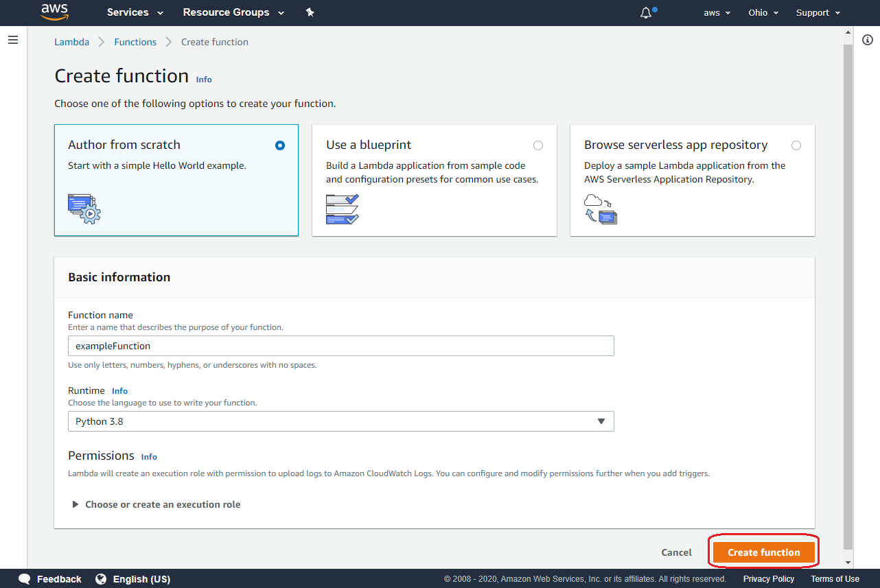Open the hamburger side navigation menu

coord(12,40)
